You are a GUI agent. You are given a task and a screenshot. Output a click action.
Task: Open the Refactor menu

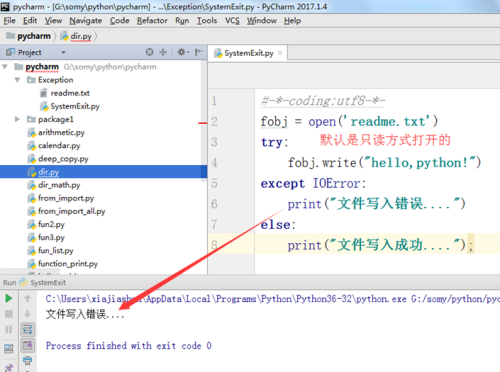pyautogui.click(x=152, y=21)
